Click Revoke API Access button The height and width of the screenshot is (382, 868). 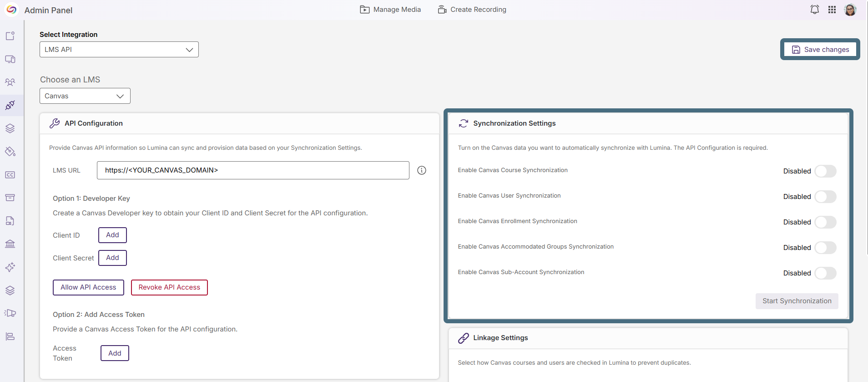click(169, 287)
